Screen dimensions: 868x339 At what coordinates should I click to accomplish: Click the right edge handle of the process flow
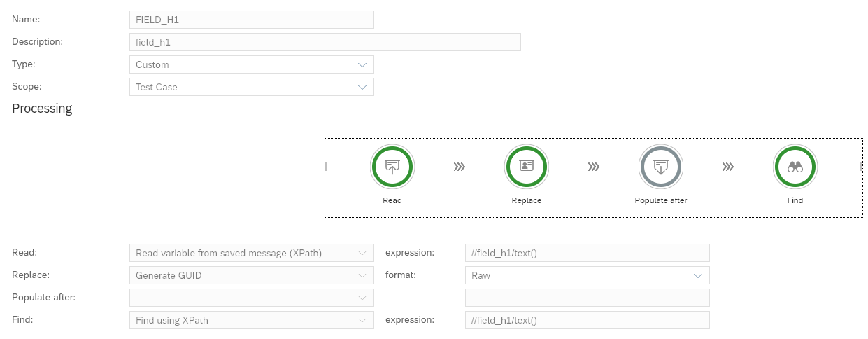pos(861,167)
